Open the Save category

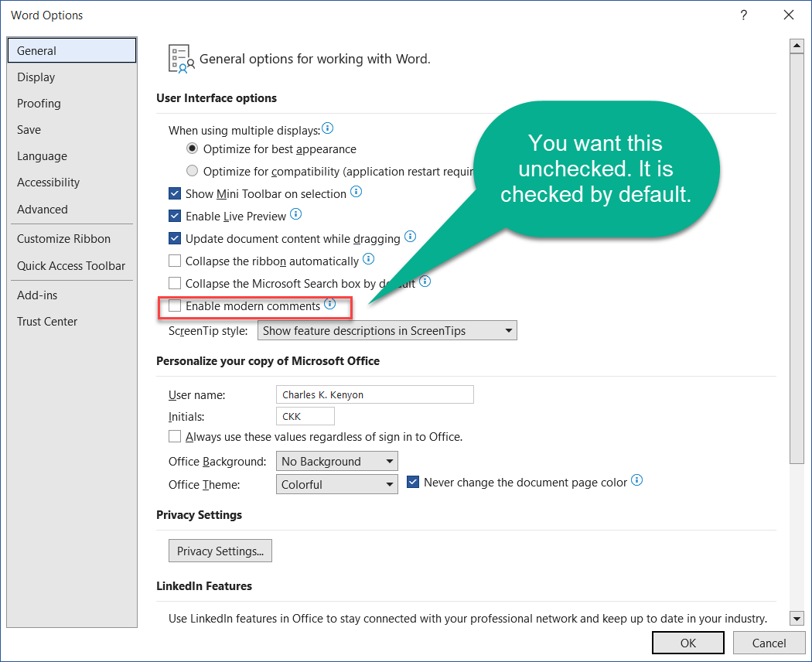(x=72, y=129)
